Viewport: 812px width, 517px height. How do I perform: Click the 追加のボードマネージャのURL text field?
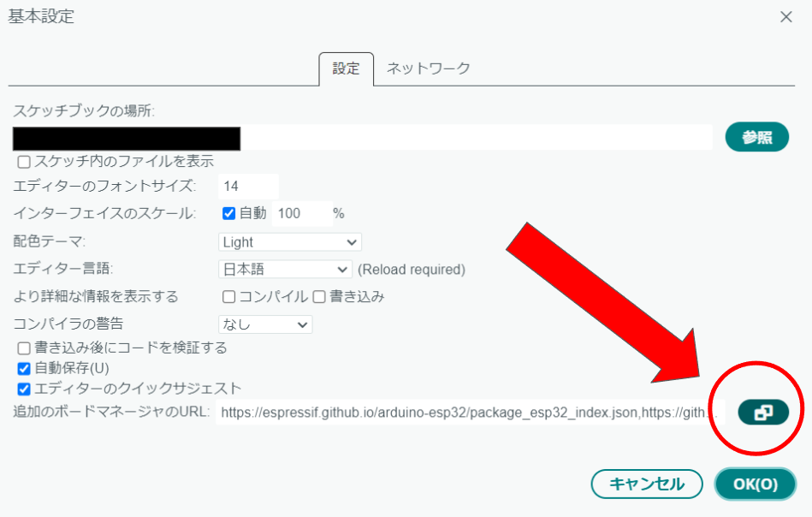470,413
